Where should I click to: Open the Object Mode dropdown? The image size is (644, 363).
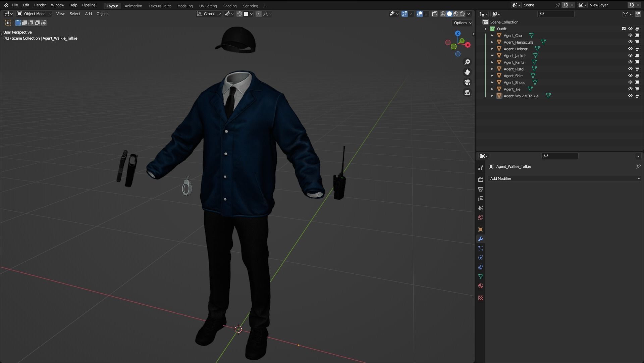point(34,14)
